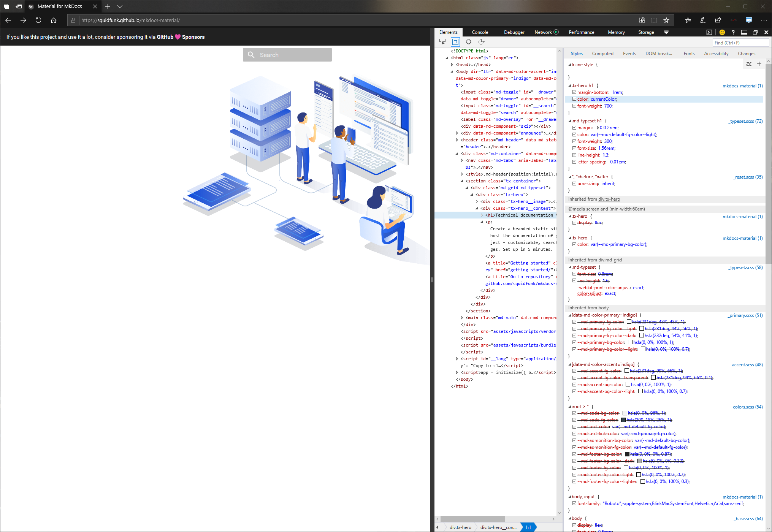Screen dimensions: 772x532
Task: Click the Sponsors link in top banner
Action: tap(193, 37)
